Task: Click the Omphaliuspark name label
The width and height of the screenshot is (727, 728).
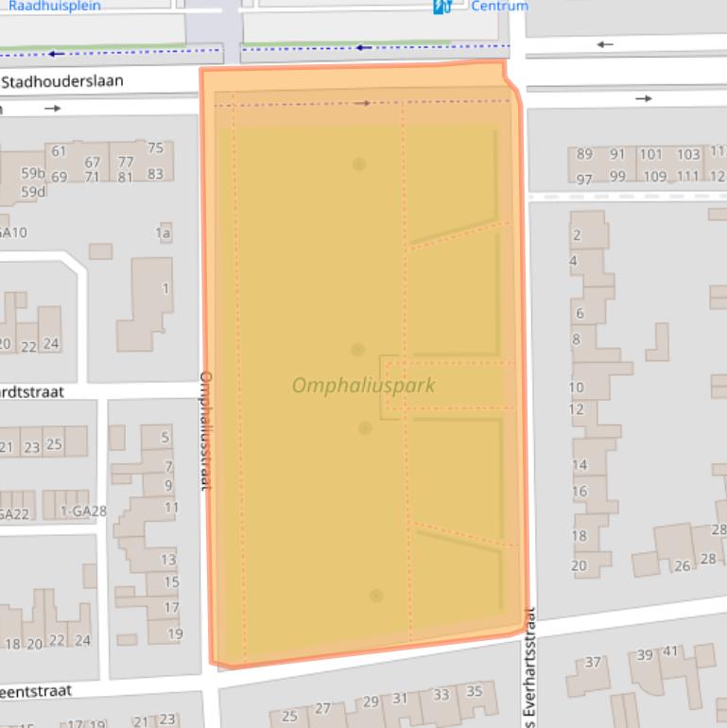Action: point(363,386)
